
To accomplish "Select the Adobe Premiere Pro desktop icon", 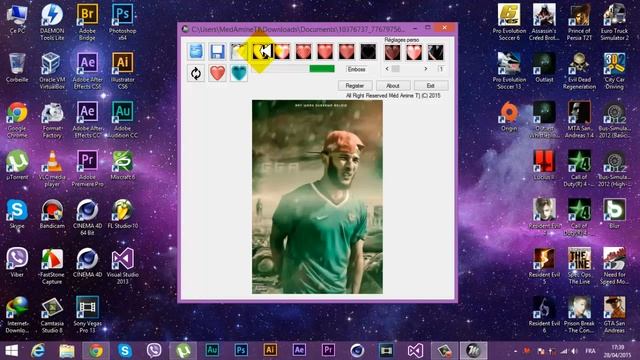I will (x=87, y=169).
